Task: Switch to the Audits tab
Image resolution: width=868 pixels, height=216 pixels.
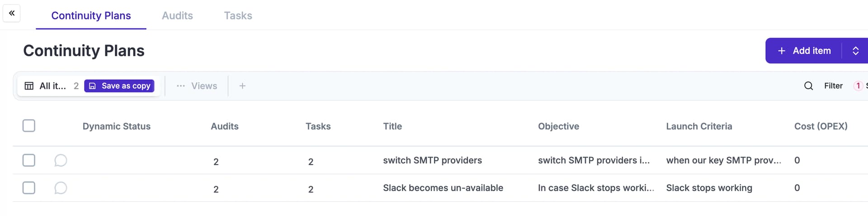Action: [x=177, y=15]
